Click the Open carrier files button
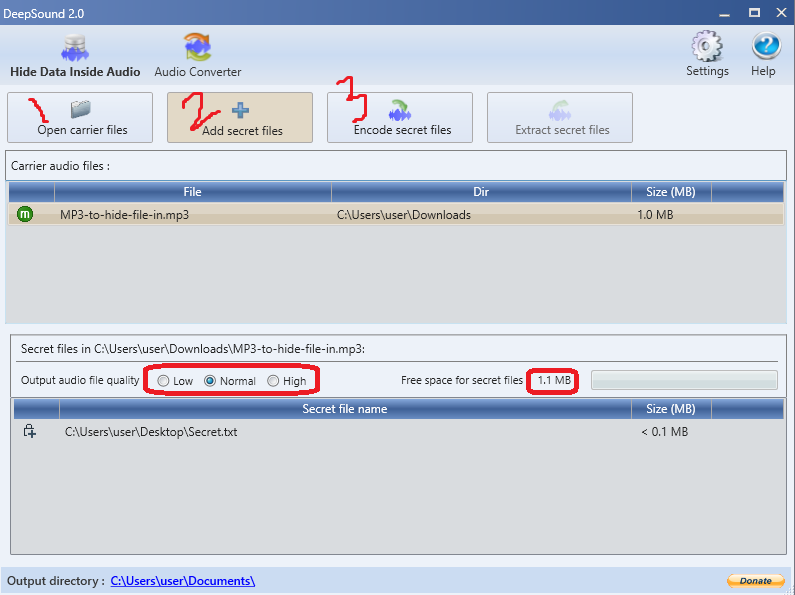The width and height of the screenshot is (795, 595). (80, 118)
